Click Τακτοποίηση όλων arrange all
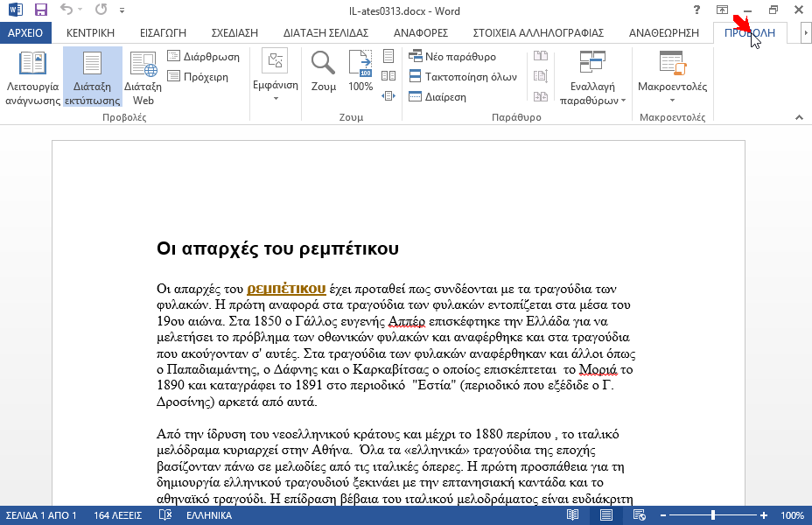Image resolution: width=812 pixels, height=525 pixels. 463,77
